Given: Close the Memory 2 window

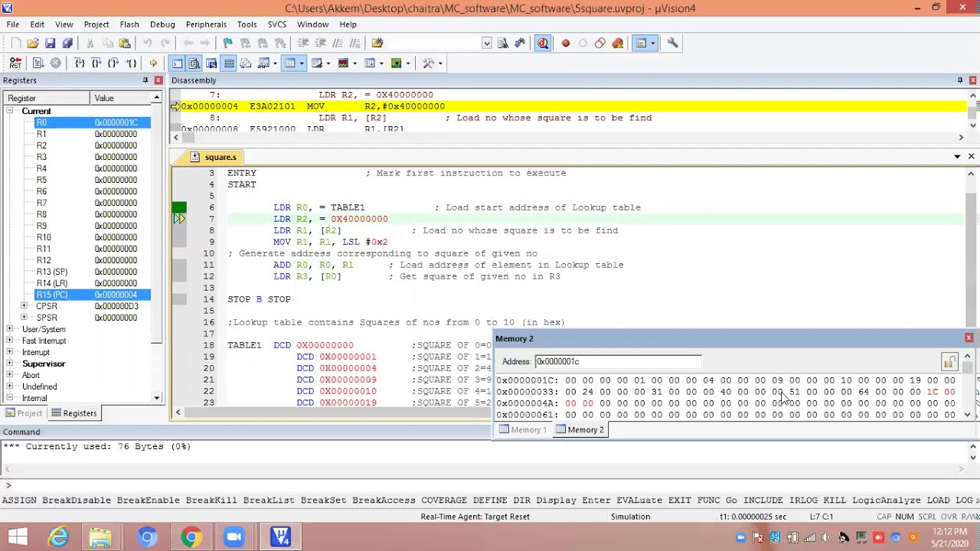Looking at the screenshot, I should tap(969, 337).
